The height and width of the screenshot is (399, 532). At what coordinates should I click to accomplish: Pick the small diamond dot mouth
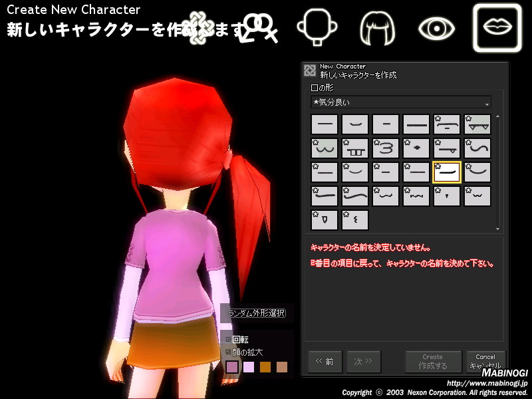[416, 148]
